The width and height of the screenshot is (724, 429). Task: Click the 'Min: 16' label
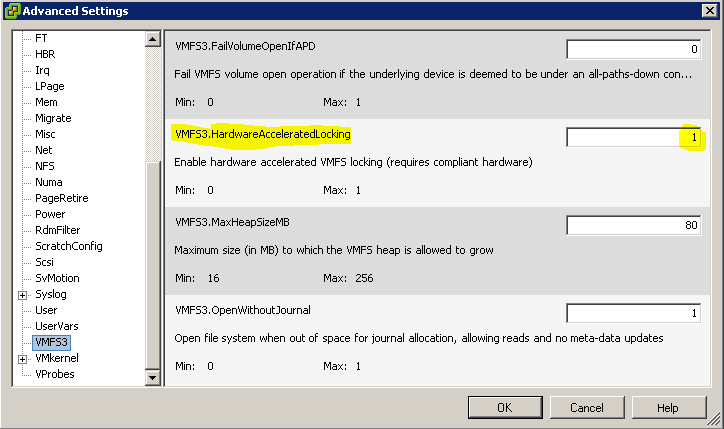197,278
